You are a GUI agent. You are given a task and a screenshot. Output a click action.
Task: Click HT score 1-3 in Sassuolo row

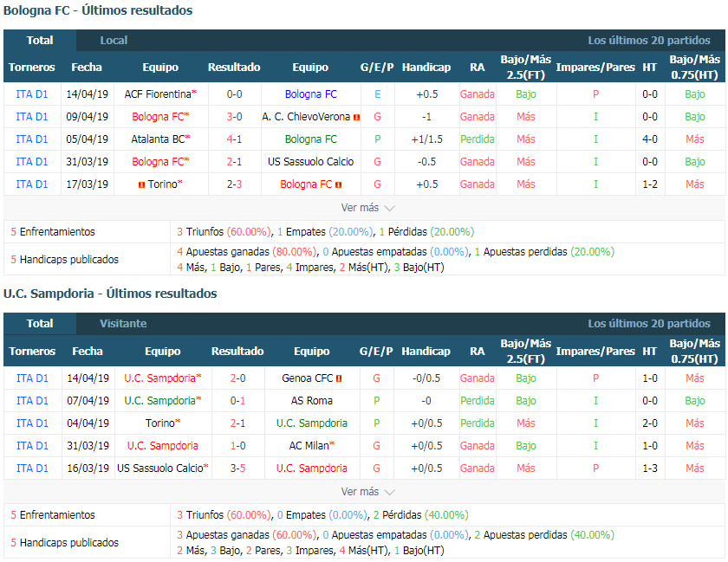[649, 468]
